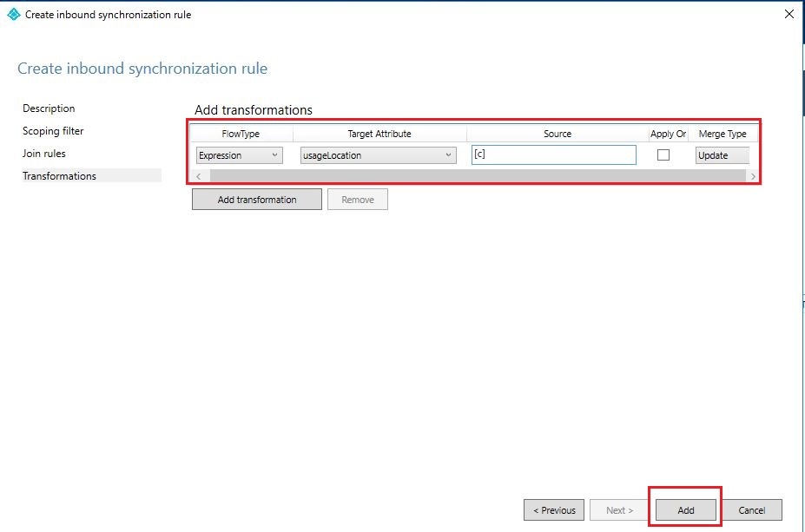Click the left arrow of horizontal scrollbar

pos(199,176)
